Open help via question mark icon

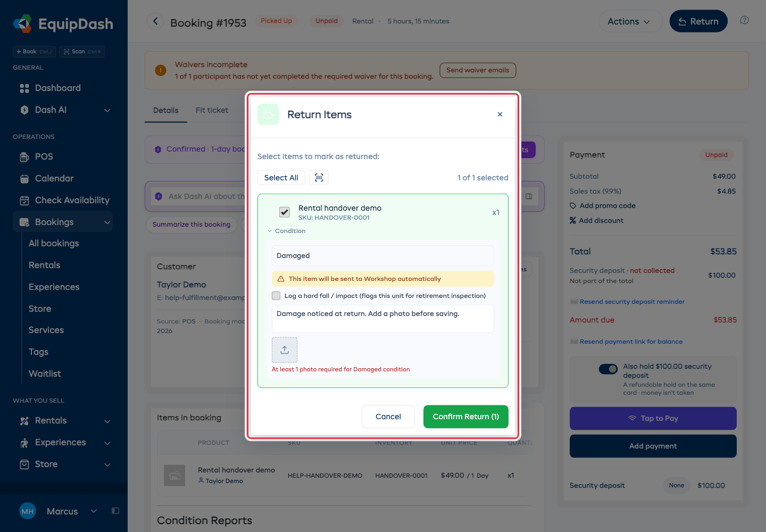(745, 20)
